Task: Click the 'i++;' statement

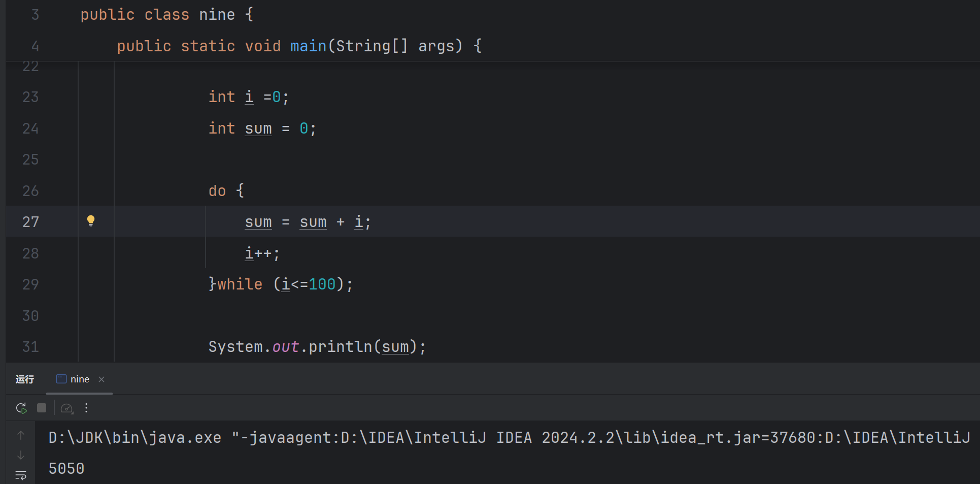Action: coord(262,253)
